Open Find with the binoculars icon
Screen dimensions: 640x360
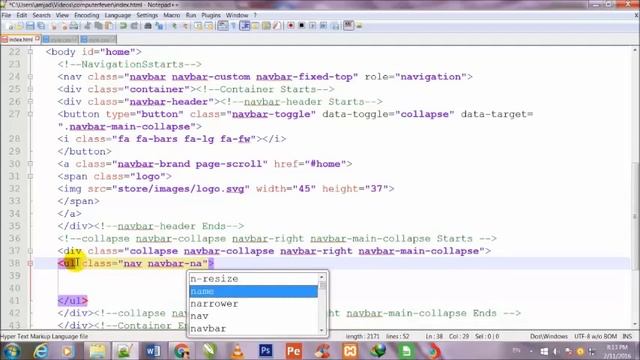click(x=148, y=26)
